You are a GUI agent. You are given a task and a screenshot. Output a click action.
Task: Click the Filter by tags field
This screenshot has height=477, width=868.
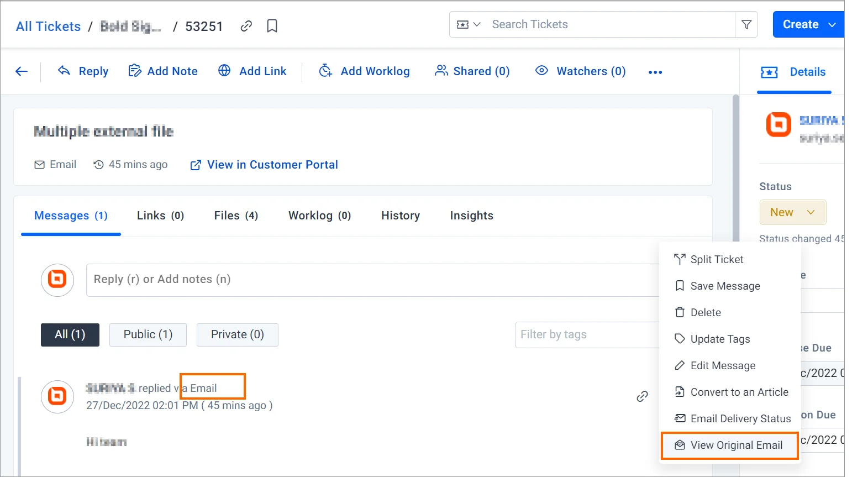(x=586, y=335)
